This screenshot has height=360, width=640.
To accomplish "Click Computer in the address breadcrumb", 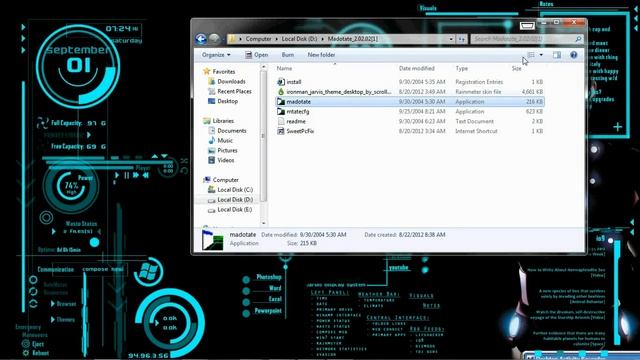I will [258, 39].
